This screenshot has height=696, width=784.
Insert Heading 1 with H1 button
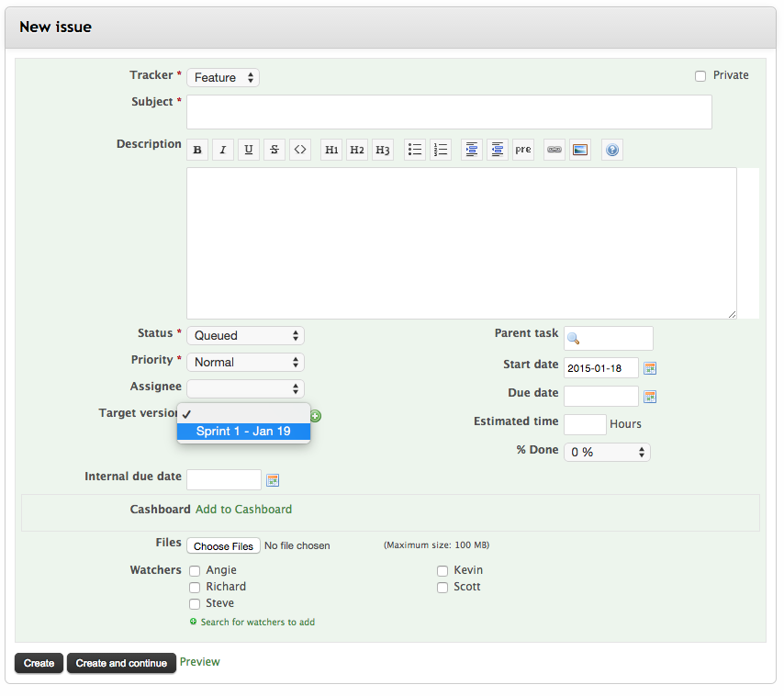pyautogui.click(x=331, y=150)
